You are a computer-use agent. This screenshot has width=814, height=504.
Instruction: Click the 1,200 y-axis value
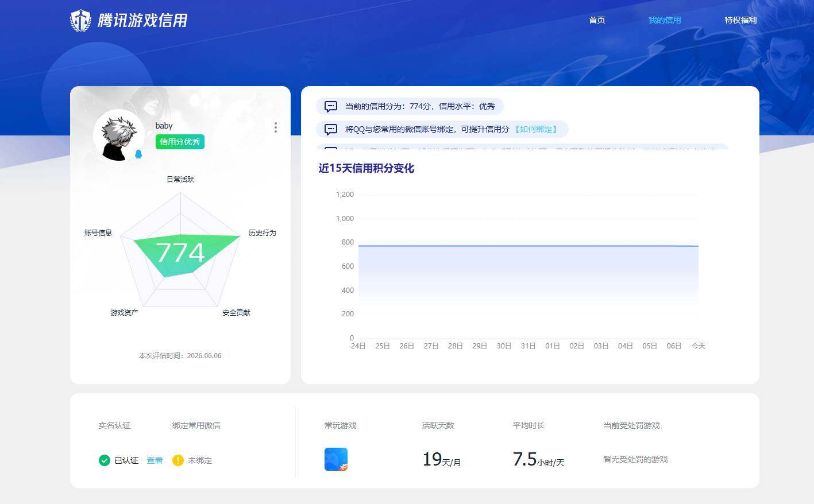345,195
